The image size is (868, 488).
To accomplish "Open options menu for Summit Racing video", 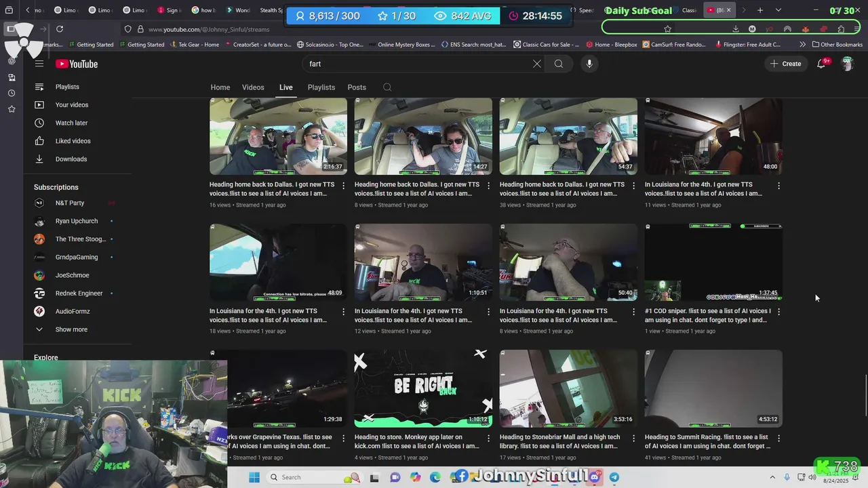I will [x=778, y=439].
